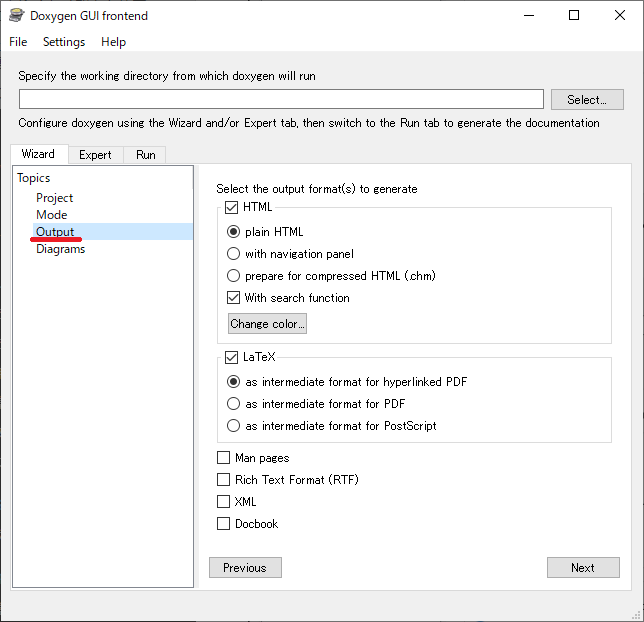Select Mode in the Topics list
The image size is (644, 622).
pyautogui.click(x=52, y=215)
